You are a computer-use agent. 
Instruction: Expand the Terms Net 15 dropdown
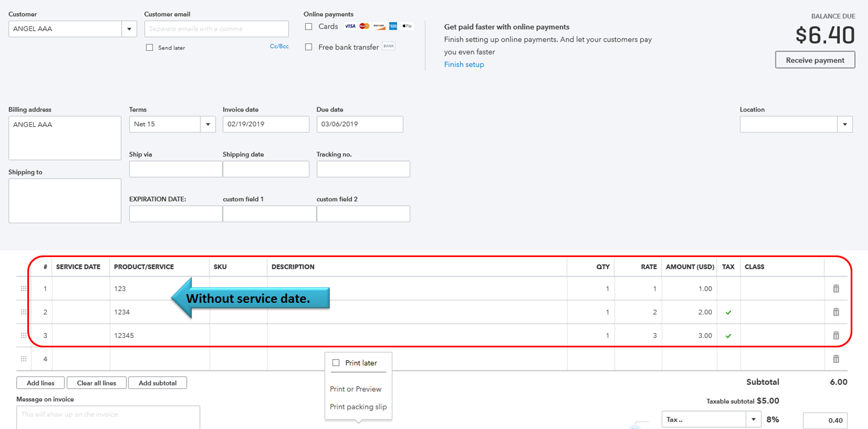208,124
